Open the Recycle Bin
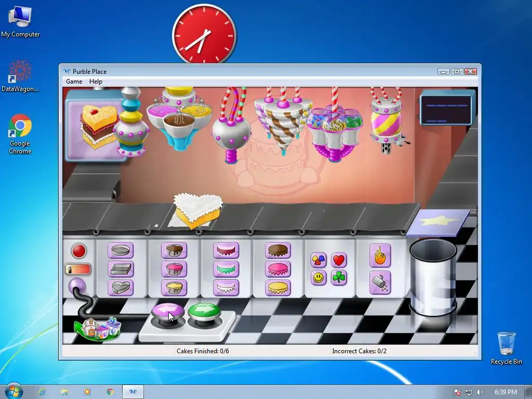 pyautogui.click(x=506, y=348)
